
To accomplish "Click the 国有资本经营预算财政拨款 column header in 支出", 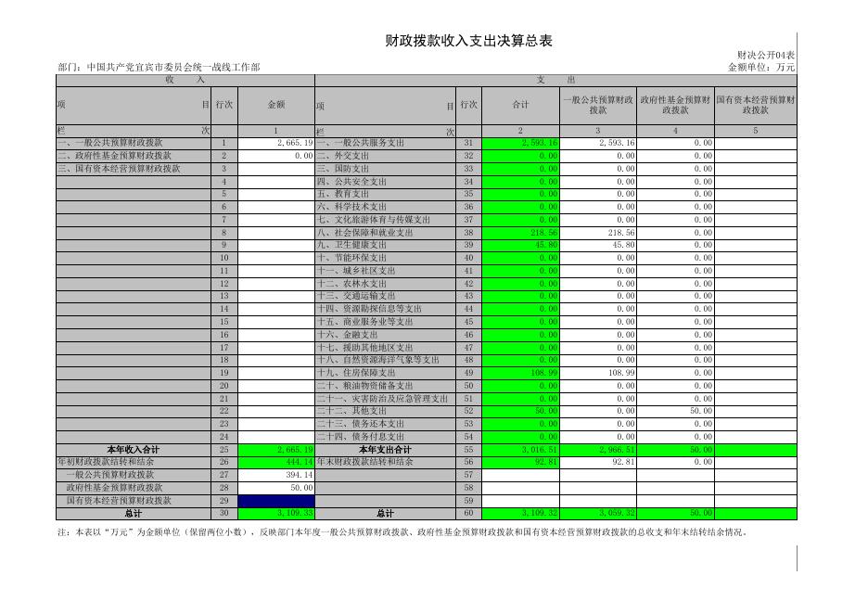I will click(x=755, y=105).
